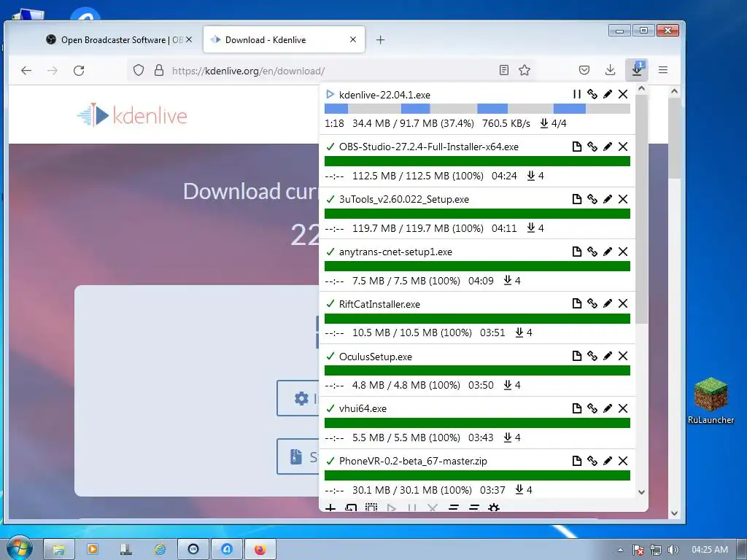This screenshot has height=560, width=747.
Task: Switch to Download - Kdenlive tab
Action: pos(284,39)
